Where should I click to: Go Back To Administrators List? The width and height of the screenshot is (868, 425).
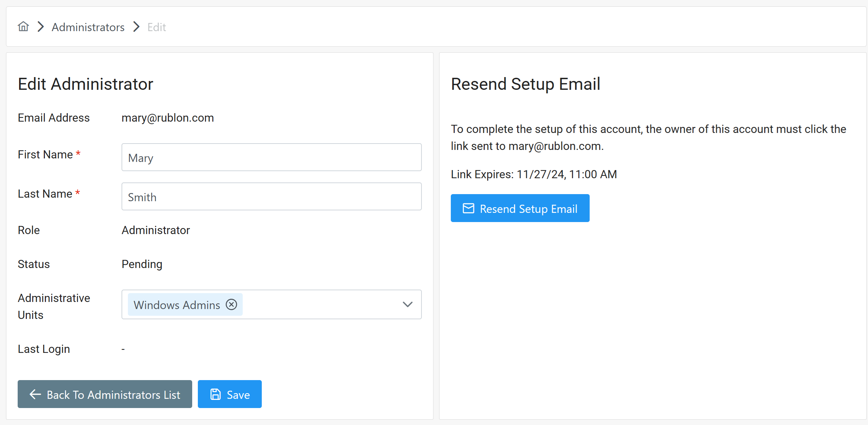(x=105, y=394)
